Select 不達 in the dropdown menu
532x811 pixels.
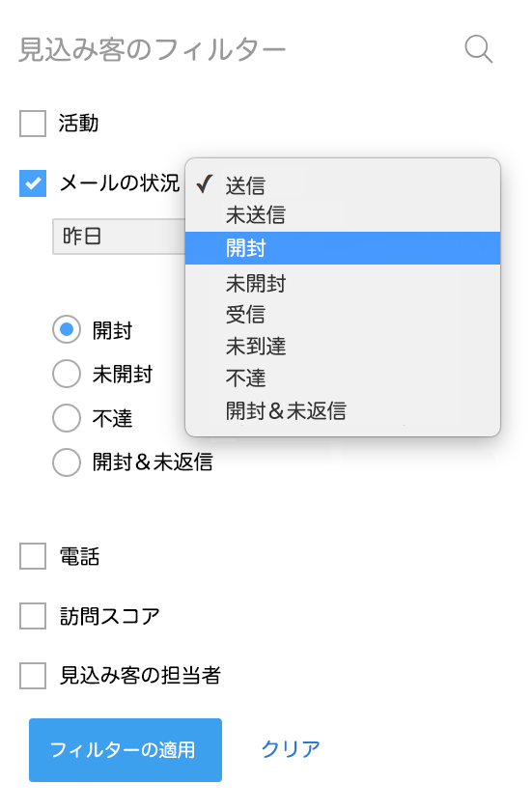pyautogui.click(x=343, y=378)
